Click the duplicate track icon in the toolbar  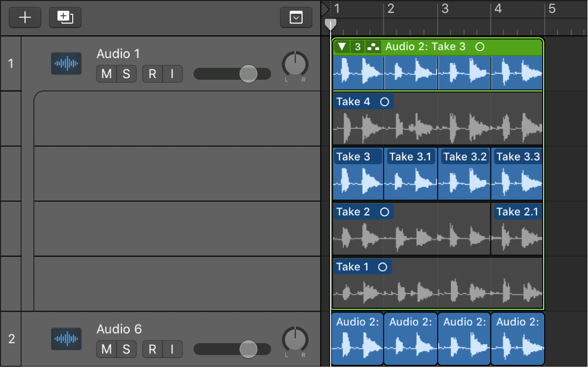click(x=65, y=17)
